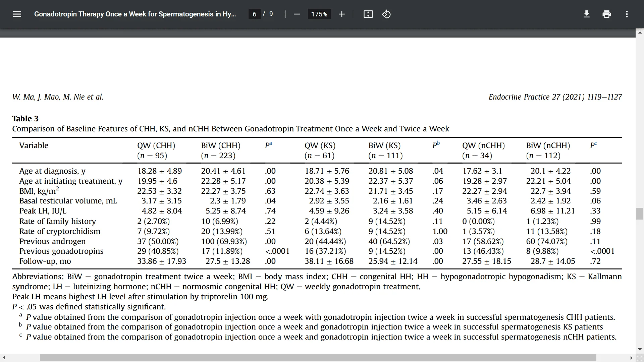Screen dimensions: 644x362
Task: Edit the 175% zoom level field
Action: (319, 14)
